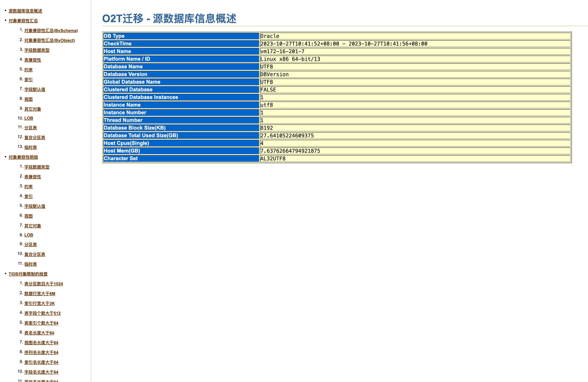Open the 索引 summary link

(28, 80)
